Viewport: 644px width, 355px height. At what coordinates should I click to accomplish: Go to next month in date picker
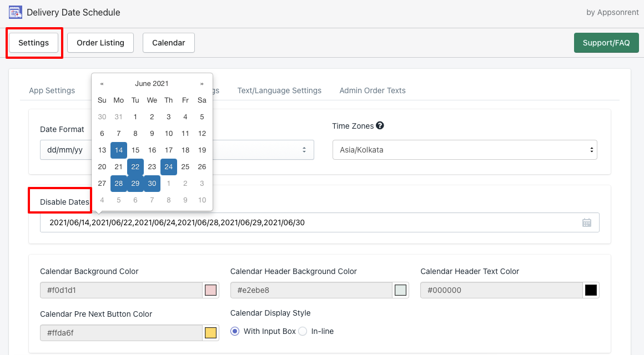pos(202,84)
